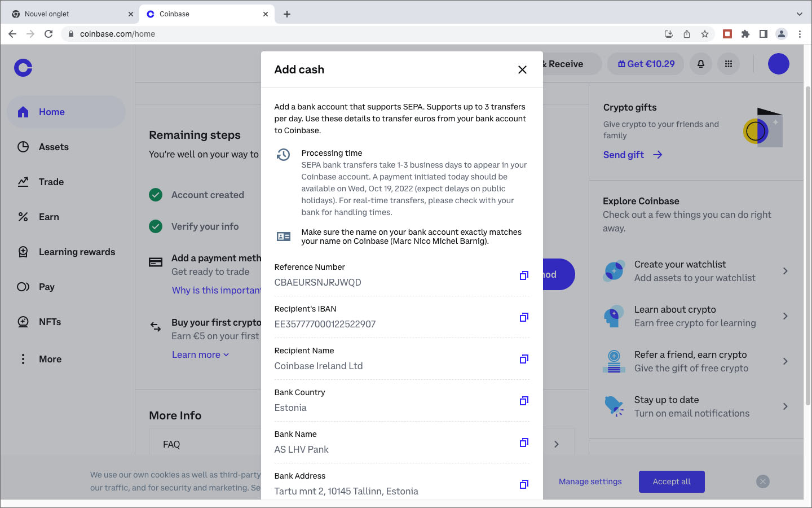Go to Assets in sidebar
This screenshot has width=812, height=508.
(54, 147)
